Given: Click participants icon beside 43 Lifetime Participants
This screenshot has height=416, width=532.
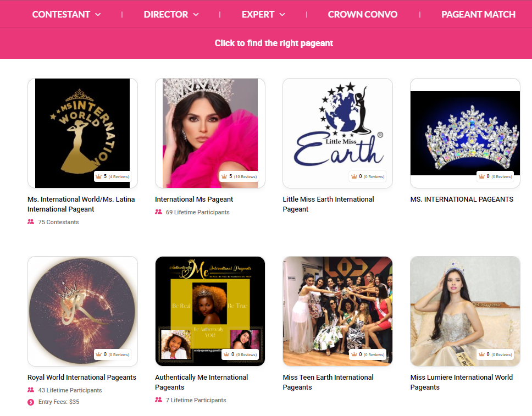Looking at the screenshot, I should [x=31, y=390].
